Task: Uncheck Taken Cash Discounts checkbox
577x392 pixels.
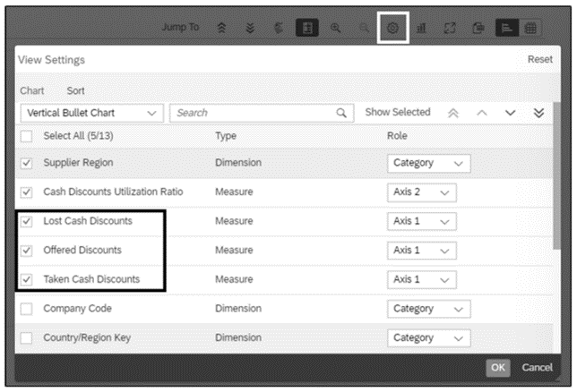Action: click(27, 280)
